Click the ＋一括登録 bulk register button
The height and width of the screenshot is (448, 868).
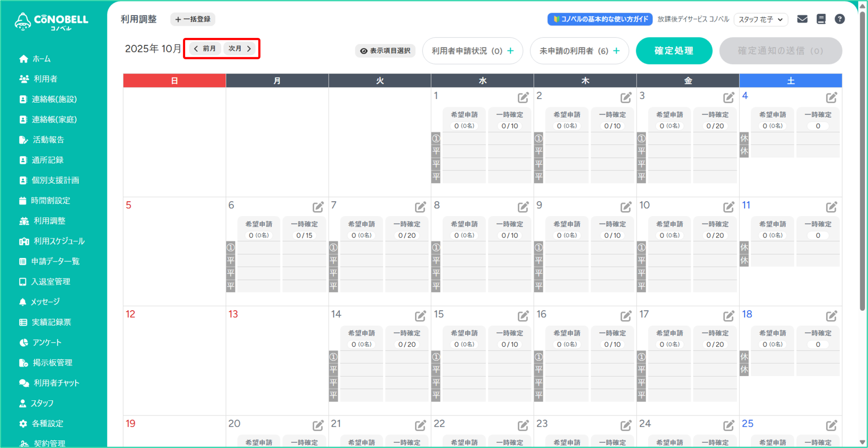point(193,19)
